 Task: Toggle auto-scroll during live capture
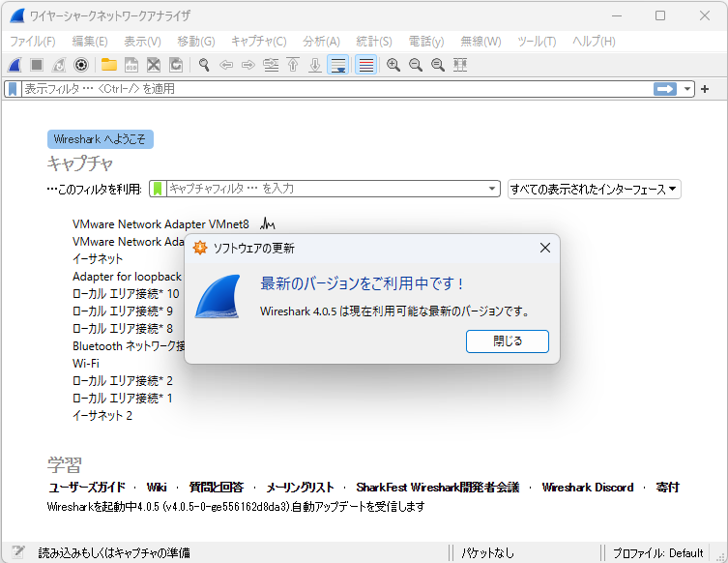[x=338, y=65]
